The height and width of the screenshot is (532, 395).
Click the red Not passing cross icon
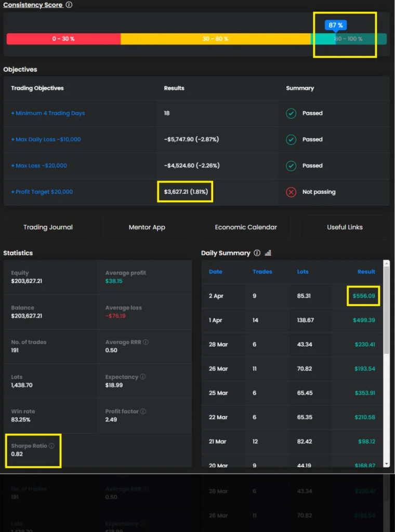(291, 192)
